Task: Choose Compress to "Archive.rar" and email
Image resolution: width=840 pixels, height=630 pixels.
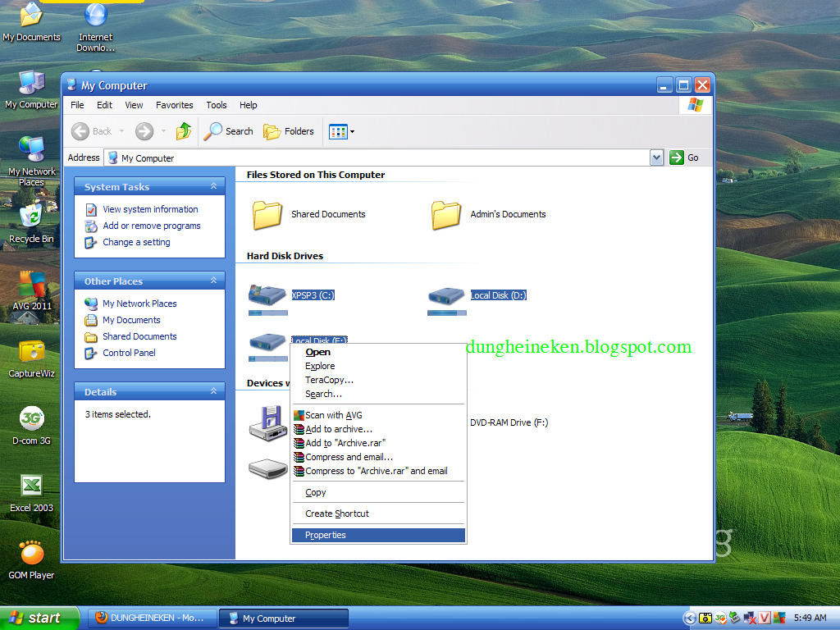Action: (x=377, y=471)
